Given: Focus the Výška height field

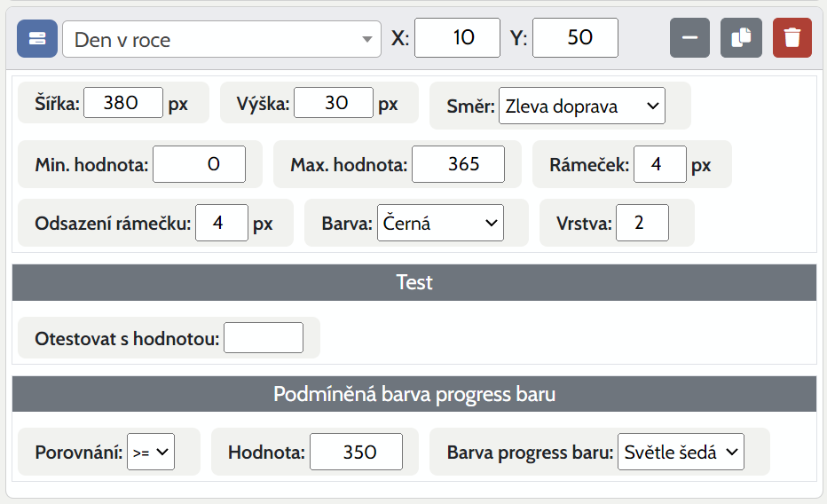Looking at the screenshot, I should [334, 103].
